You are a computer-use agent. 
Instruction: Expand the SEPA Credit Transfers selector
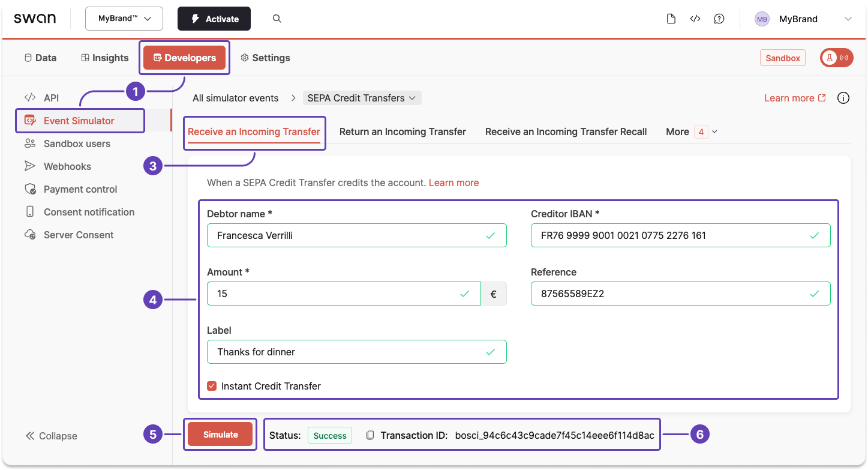(x=361, y=97)
